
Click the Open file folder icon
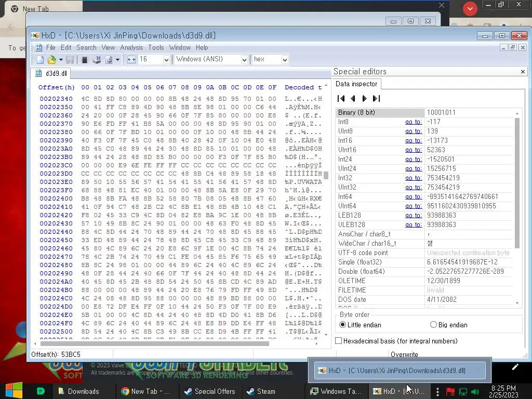tap(51, 60)
